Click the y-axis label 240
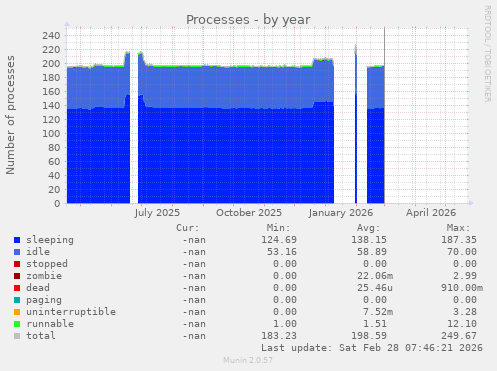The height and width of the screenshot is (371, 497). click(x=51, y=35)
